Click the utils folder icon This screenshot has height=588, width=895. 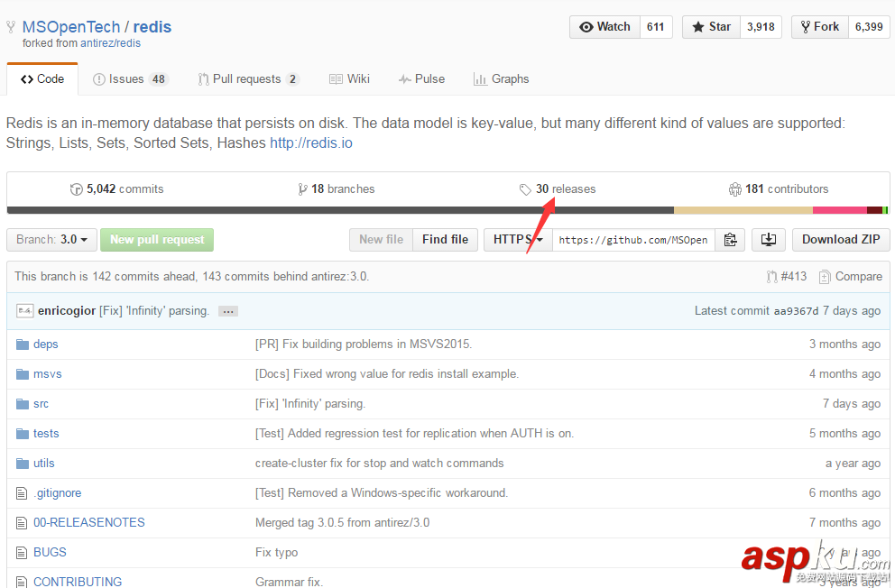click(23, 464)
